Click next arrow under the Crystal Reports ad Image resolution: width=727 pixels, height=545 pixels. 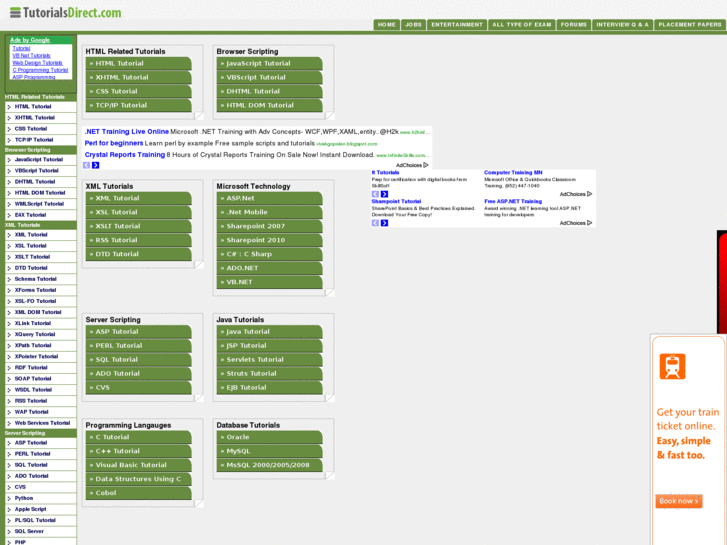tap(96, 165)
